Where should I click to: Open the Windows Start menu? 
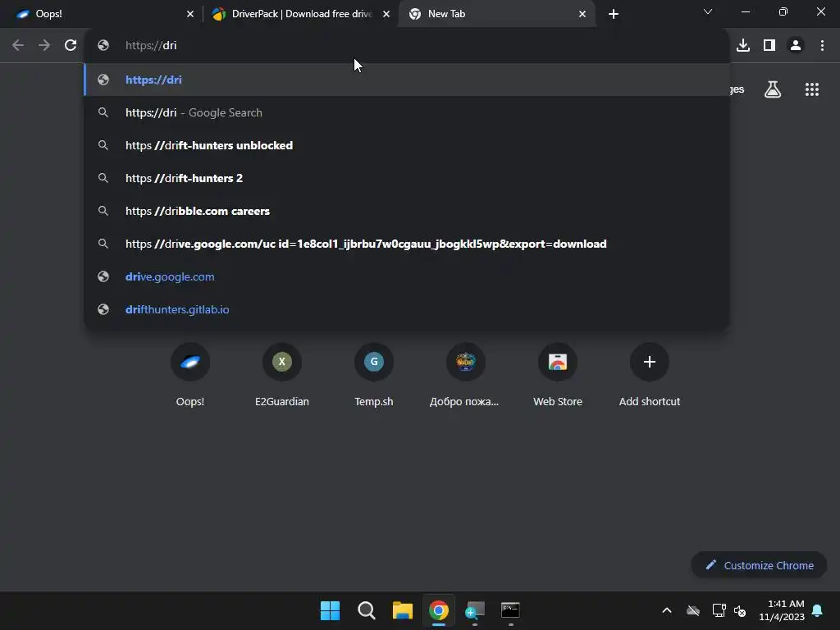[330, 610]
